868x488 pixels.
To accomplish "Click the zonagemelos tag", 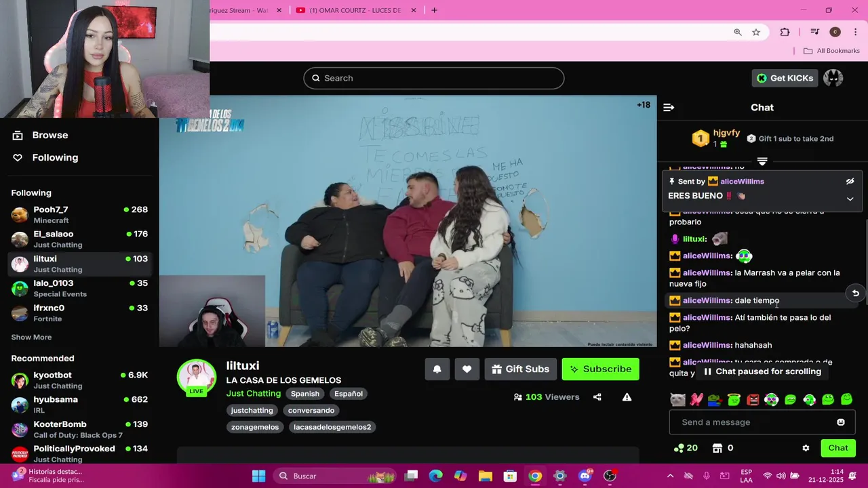I will (255, 427).
